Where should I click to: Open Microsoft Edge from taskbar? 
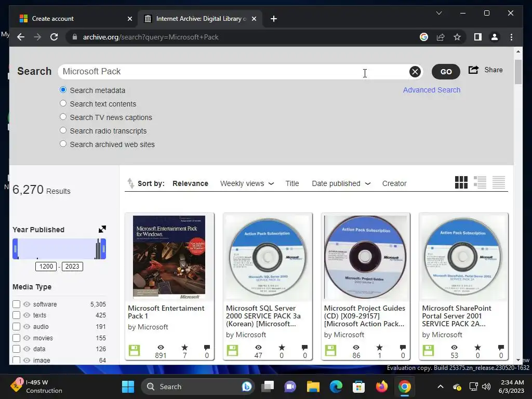coord(336,387)
